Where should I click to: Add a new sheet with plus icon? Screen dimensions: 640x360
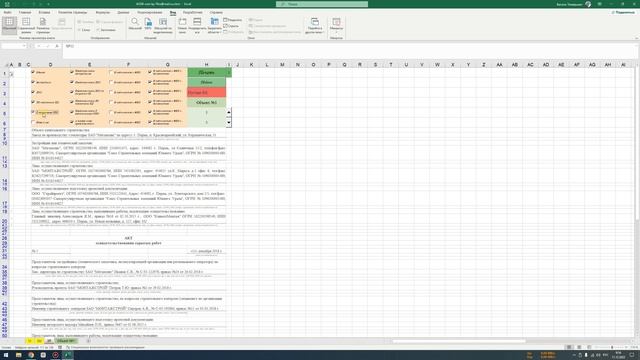point(88,341)
